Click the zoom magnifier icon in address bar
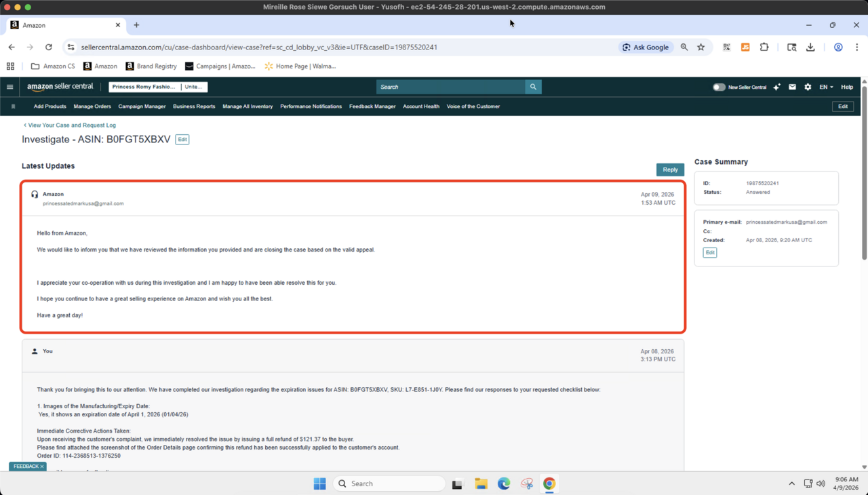868x495 pixels. point(684,47)
